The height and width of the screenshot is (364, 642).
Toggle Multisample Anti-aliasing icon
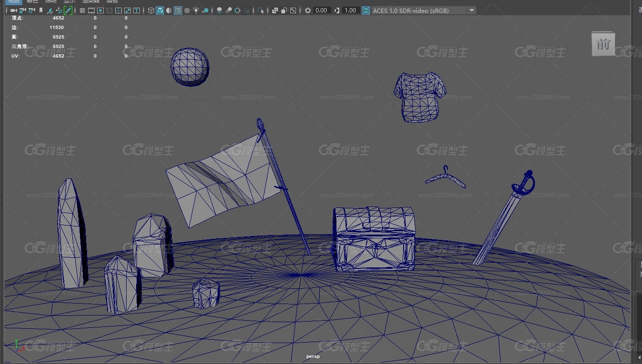(237, 10)
